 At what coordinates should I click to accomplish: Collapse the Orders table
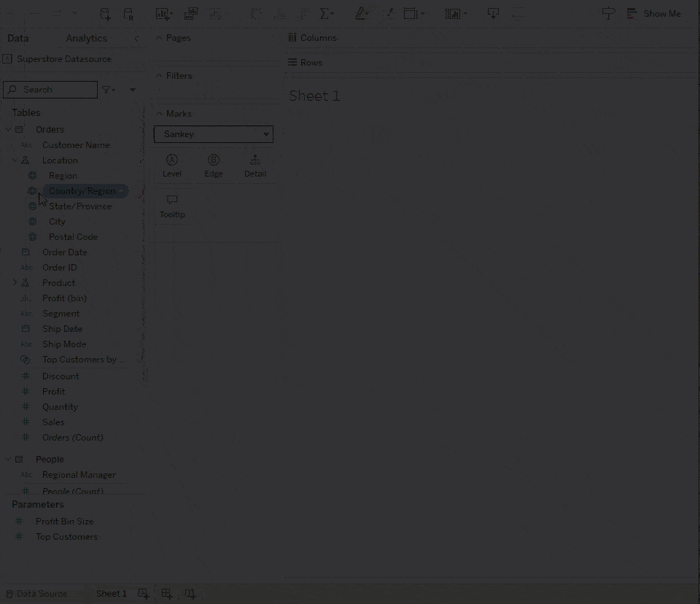click(9, 130)
